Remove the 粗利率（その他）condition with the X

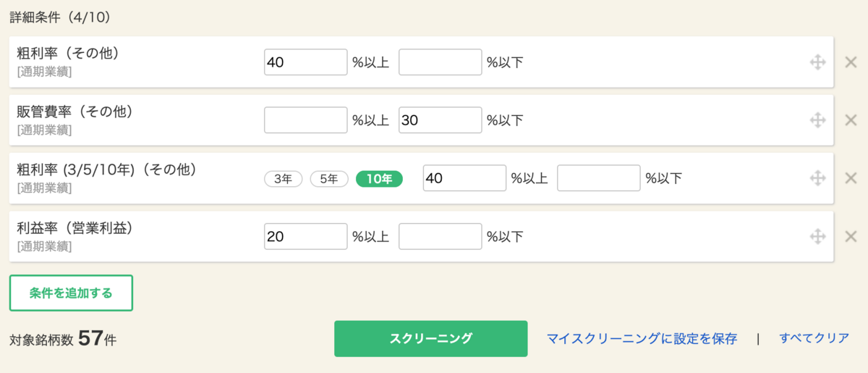[851, 62]
